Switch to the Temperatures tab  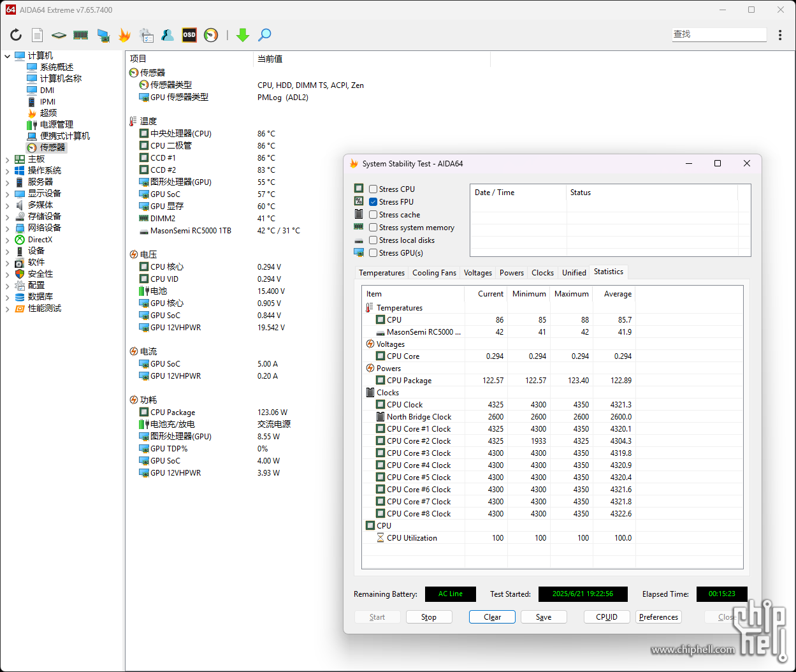(x=382, y=273)
